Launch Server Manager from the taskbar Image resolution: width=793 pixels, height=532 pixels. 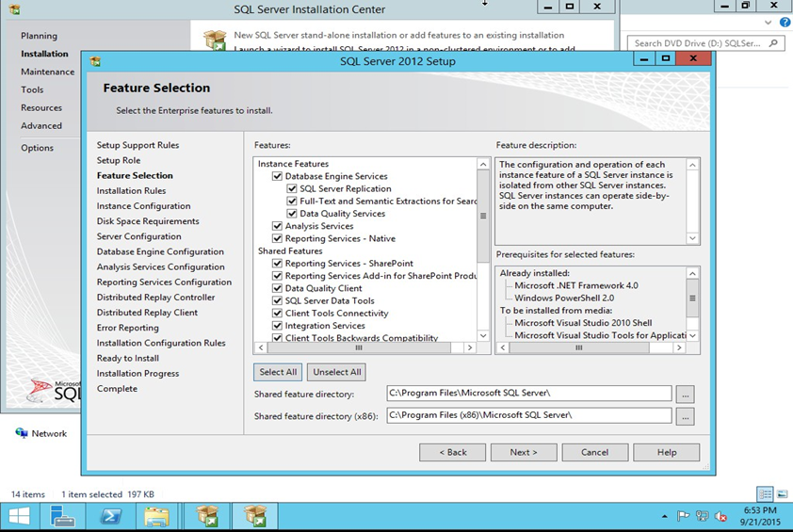tap(63, 516)
